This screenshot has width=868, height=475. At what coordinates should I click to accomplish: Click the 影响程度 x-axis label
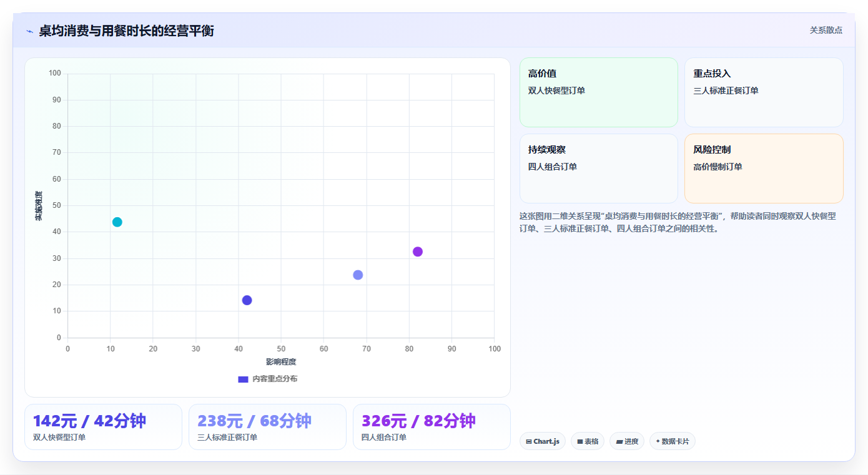click(x=281, y=361)
